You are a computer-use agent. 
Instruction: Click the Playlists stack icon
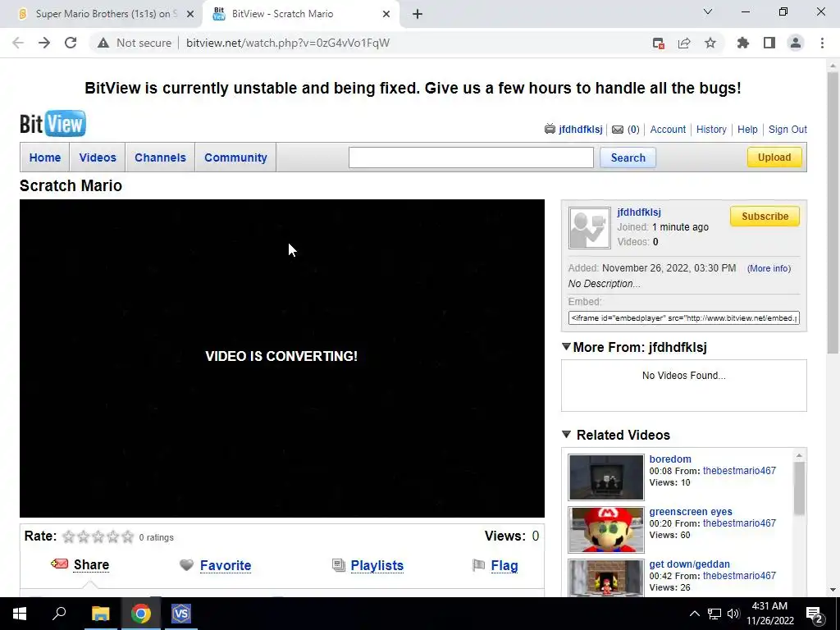click(x=339, y=565)
